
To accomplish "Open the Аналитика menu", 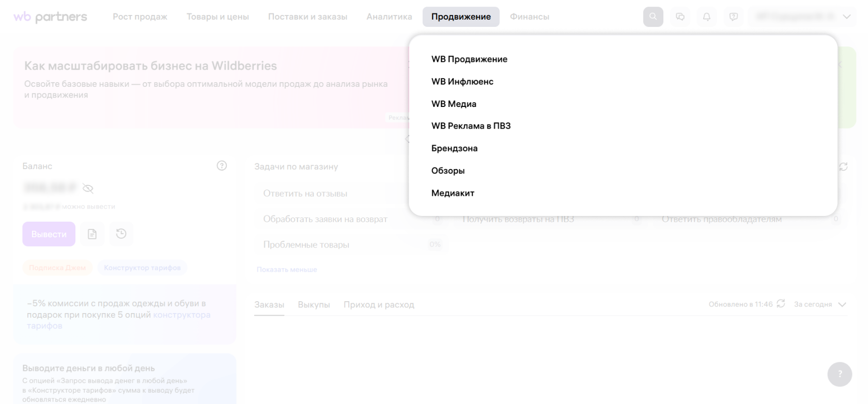I will (x=389, y=17).
